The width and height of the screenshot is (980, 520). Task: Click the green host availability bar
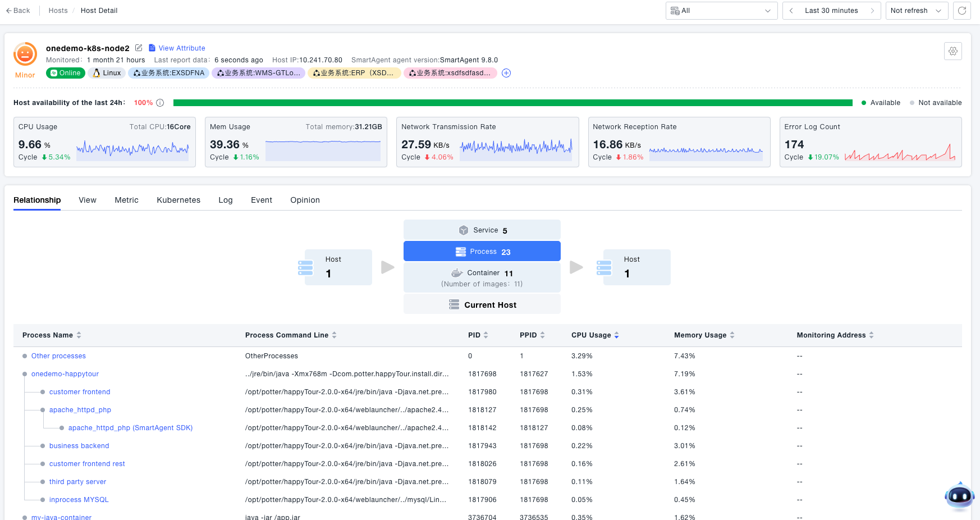[512, 103]
